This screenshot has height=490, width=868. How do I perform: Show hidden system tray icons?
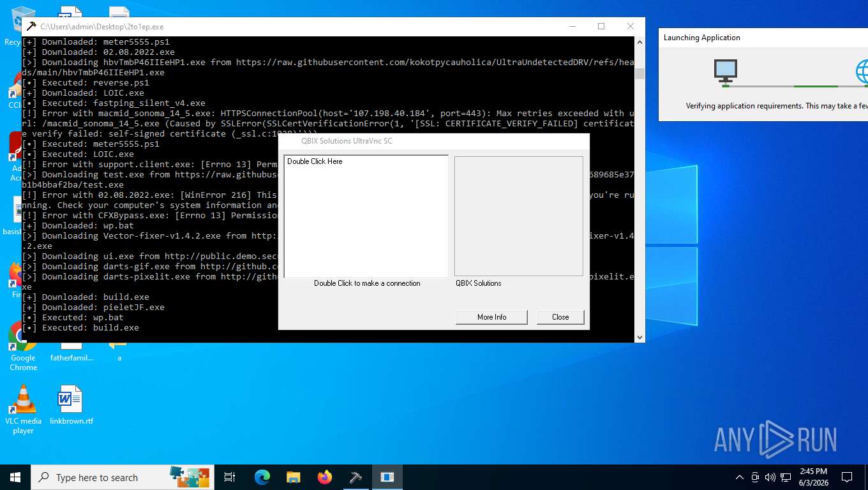click(x=740, y=477)
